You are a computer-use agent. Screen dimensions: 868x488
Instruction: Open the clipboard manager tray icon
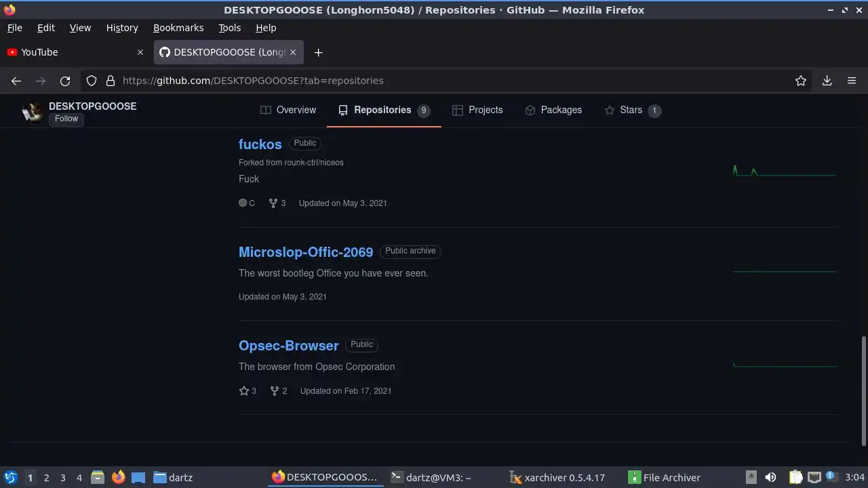(796, 477)
